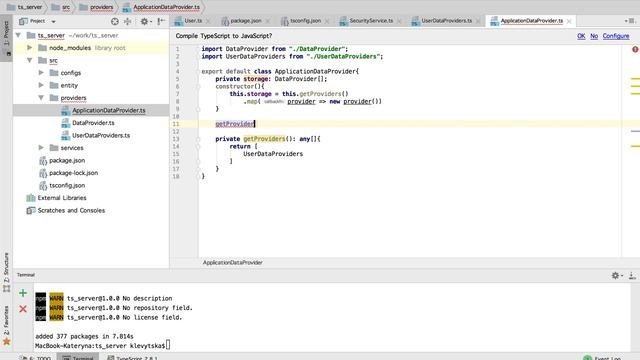Viewport: 640px width, 360px height.
Task: Expand the entity folder
Action: pyautogui.click(x=41, y=85)
